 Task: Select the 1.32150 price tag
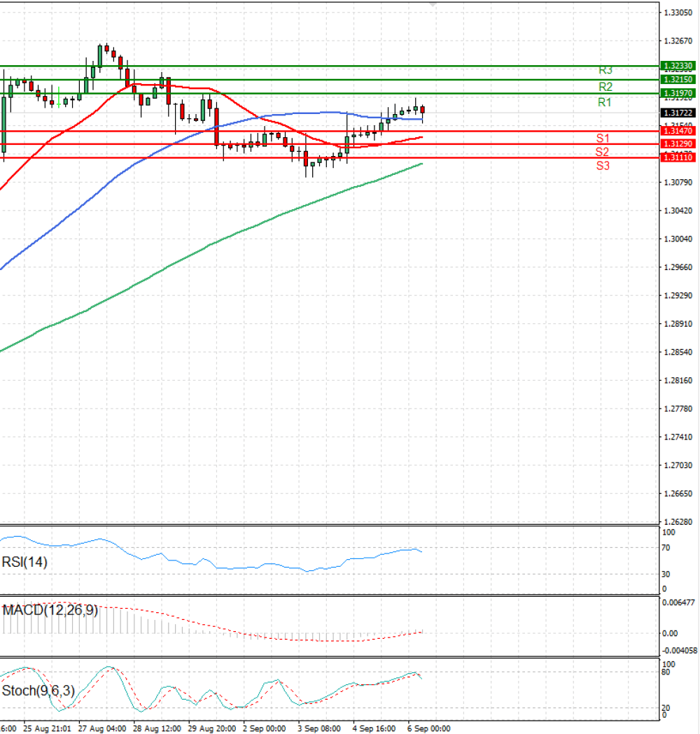tap(678, 80)
